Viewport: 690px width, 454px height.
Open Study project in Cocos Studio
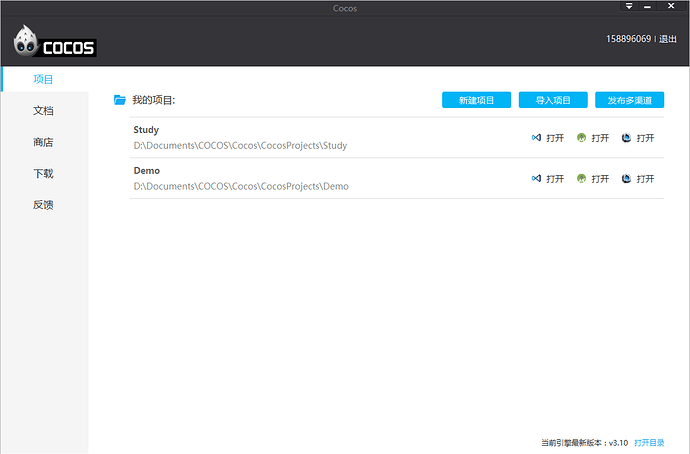pos(638,138)
